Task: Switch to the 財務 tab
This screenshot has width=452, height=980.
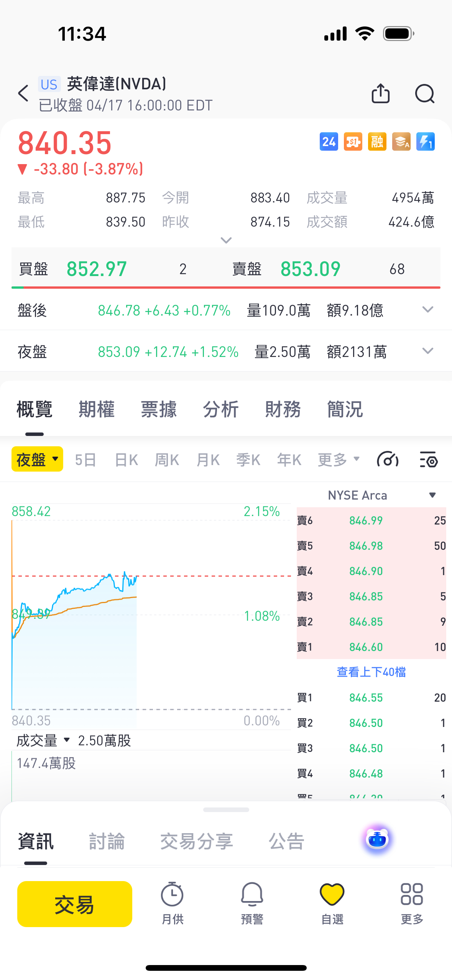Action: click(283, 409)
